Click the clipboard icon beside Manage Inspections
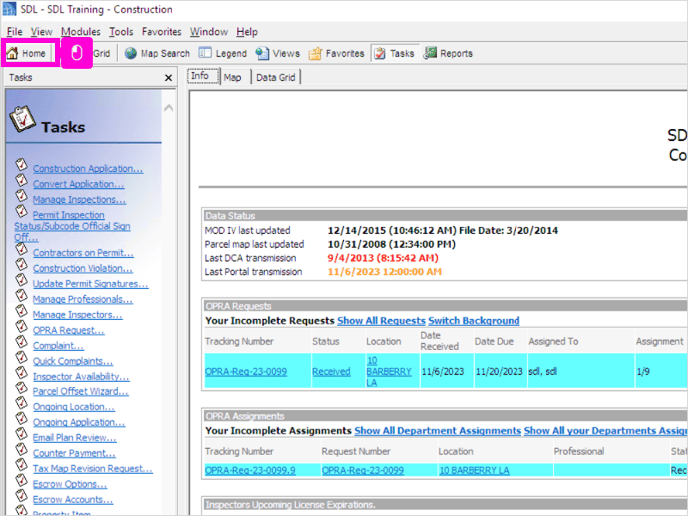 pyautogui.click(x=22, y=195)
